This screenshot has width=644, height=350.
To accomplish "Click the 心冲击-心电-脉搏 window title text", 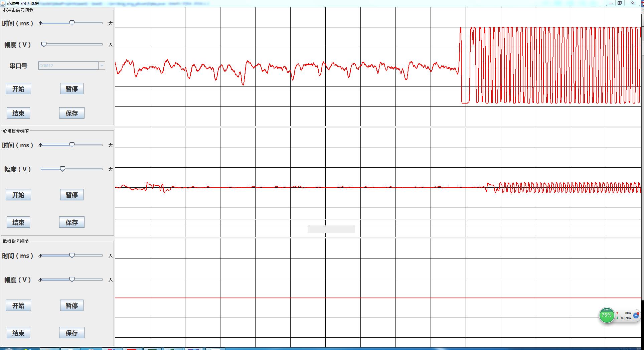I will pyautogui.click(x=23, y=3).
